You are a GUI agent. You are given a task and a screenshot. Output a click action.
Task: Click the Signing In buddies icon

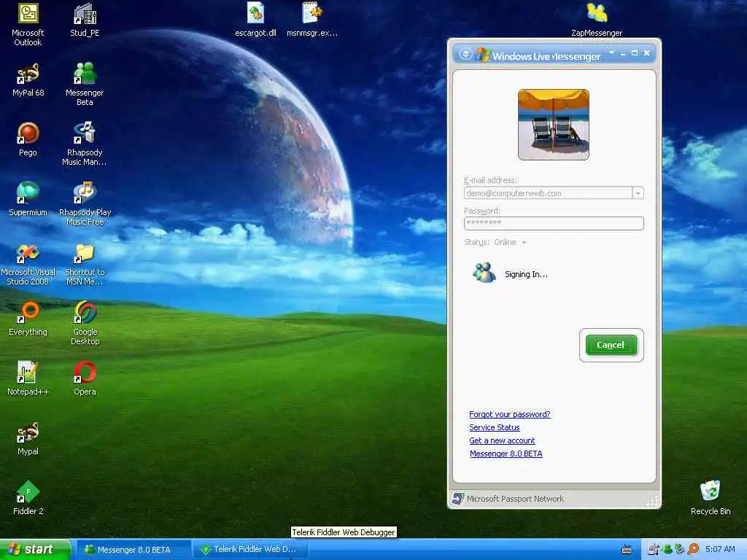point(484,273)
